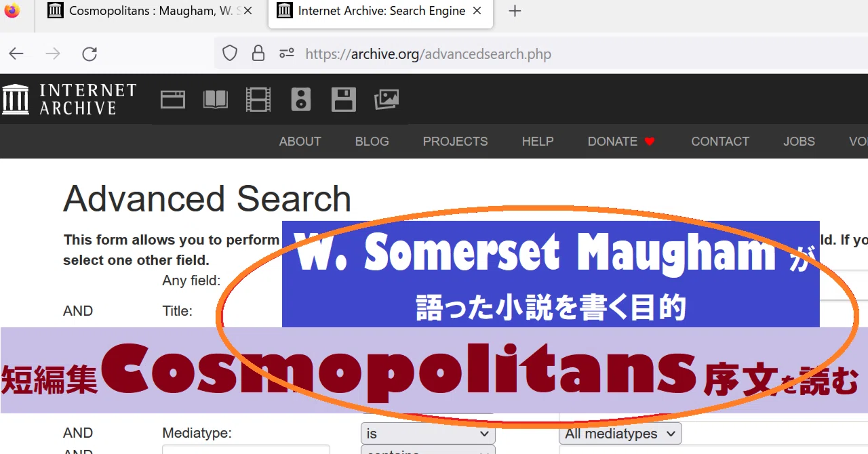Click the 'Advanced Search' heading

(x=207, y=199)
